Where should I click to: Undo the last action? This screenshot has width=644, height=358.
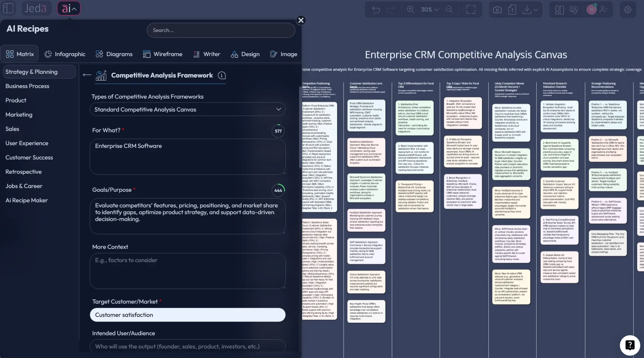(376, 9)
